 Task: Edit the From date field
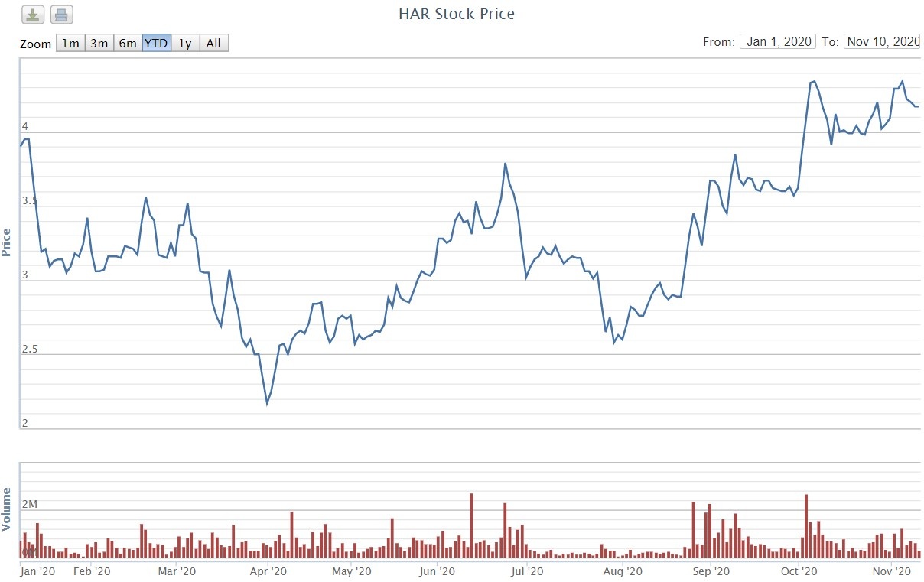tap(778, 42)
